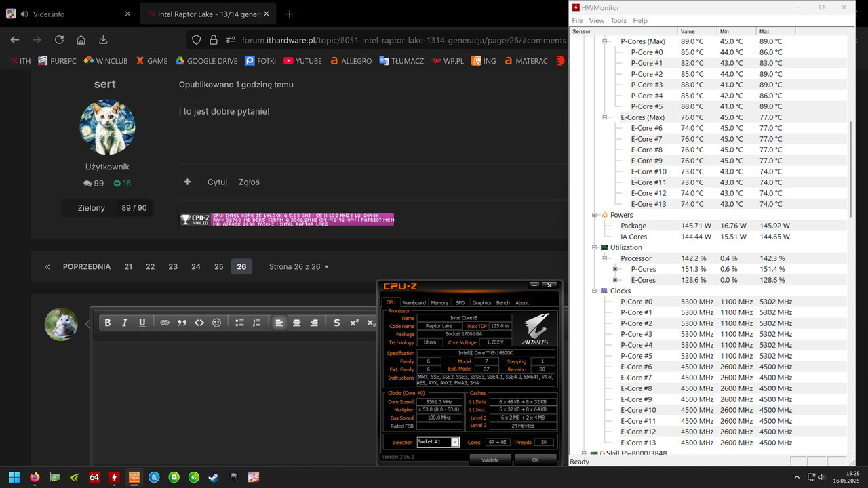Open HWMonitor Tools menu
868x488 pixels.
coord(618,21)
